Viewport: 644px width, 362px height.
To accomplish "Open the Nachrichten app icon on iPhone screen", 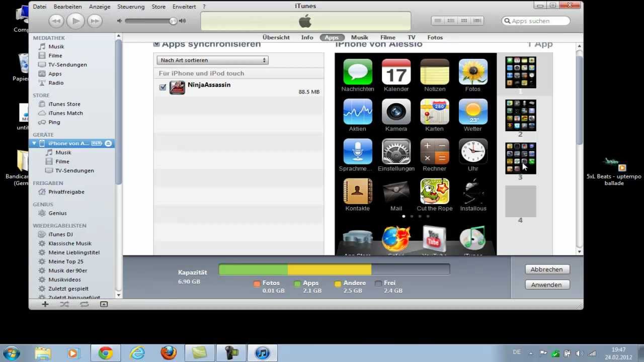I will (x=358, y=71).
